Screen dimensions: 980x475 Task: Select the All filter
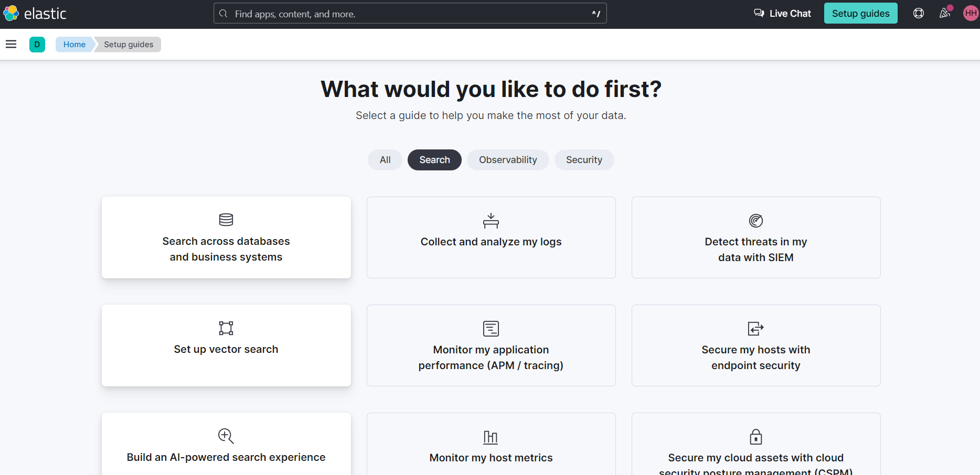pos(385,160)
